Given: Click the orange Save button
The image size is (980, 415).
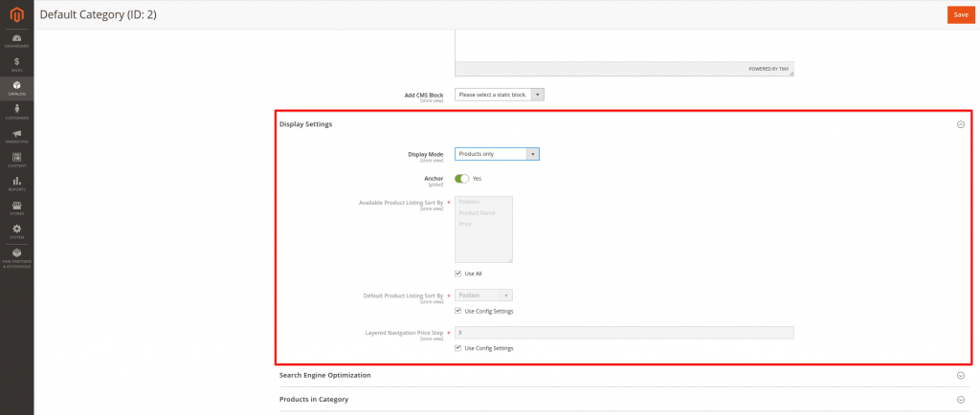Looking at the screenshot, I should coord(960,14).
